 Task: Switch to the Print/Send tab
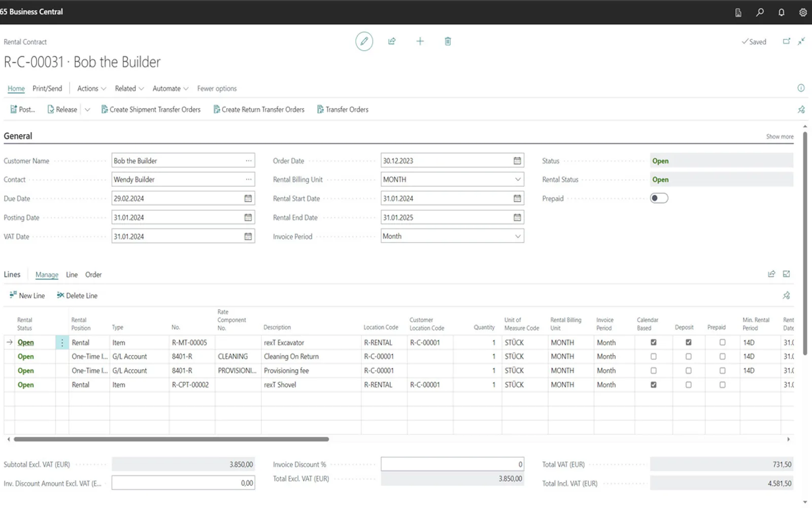pos(47,88)
